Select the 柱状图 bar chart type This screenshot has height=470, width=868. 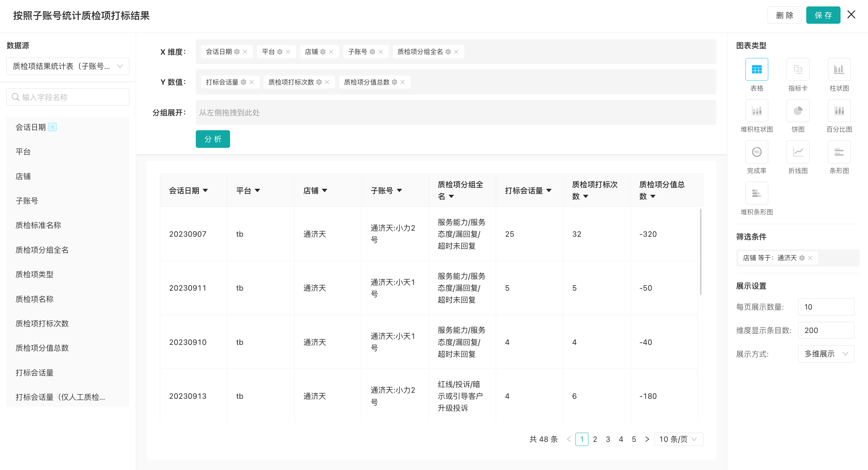pyautogui.click(x=839, y=70)
